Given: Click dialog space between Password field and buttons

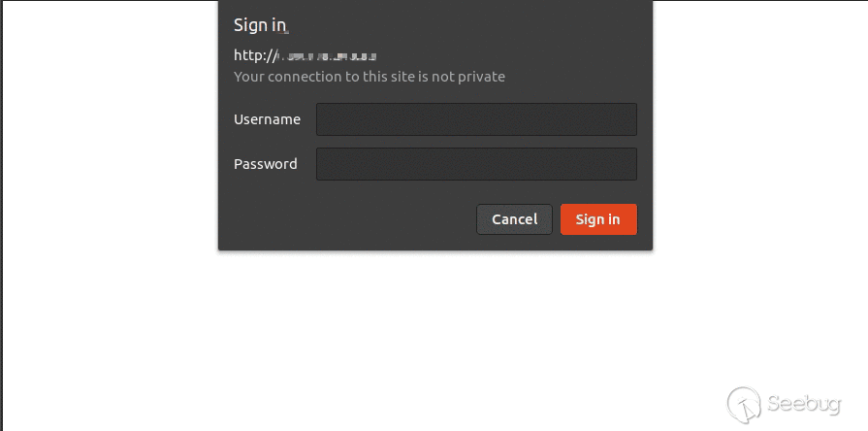Looking at the screenshot, I should click(476, 192).
